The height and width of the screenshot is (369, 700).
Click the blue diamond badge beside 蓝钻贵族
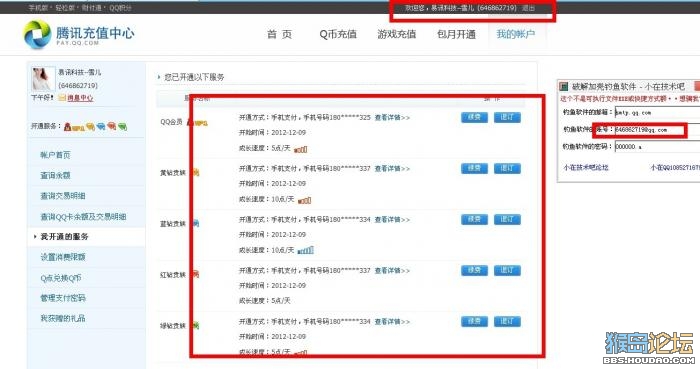196,224
